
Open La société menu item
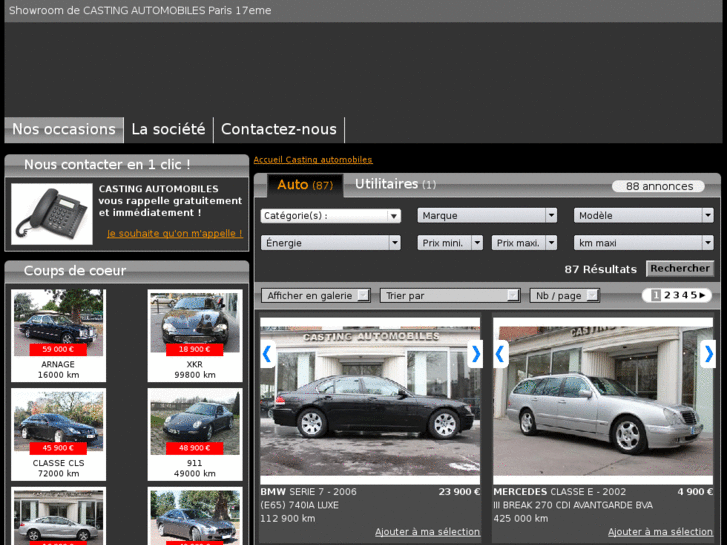pos(168,129)
